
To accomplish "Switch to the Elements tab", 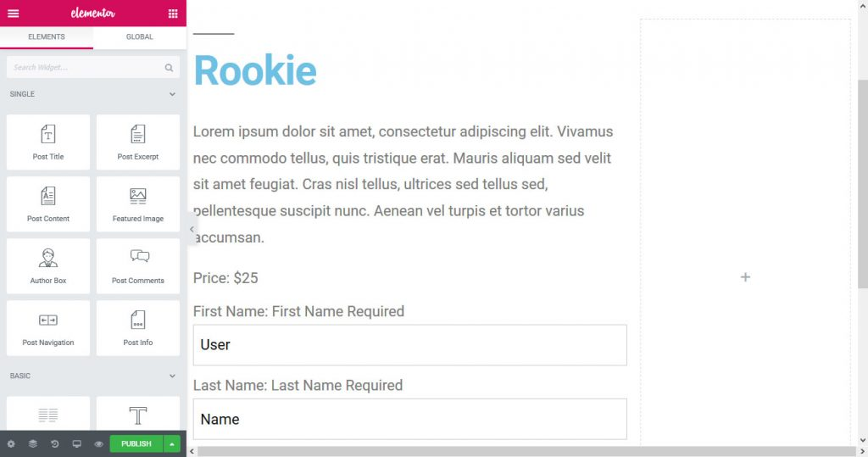I will (x=47, y=37).
